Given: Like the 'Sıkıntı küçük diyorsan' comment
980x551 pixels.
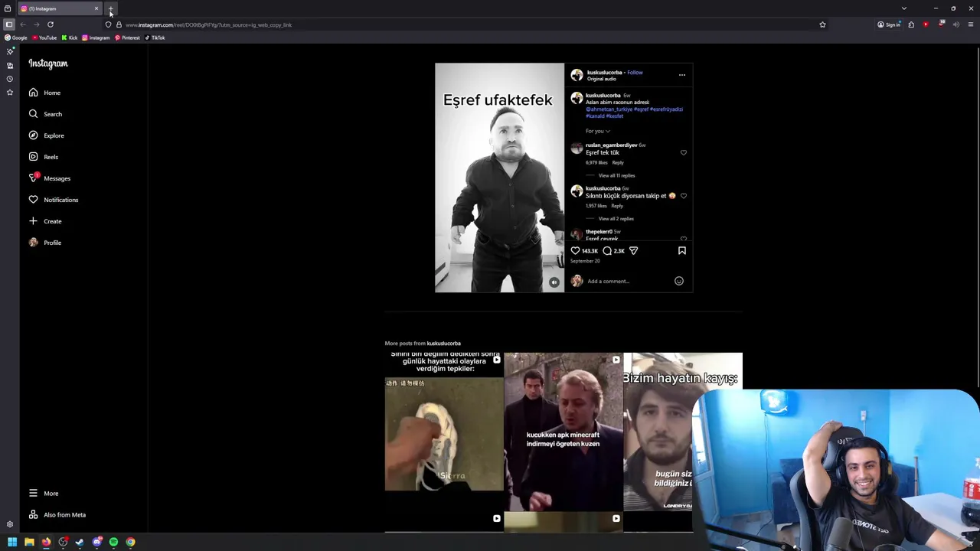Looking at the screenshot, I should (x=684, y=196).
